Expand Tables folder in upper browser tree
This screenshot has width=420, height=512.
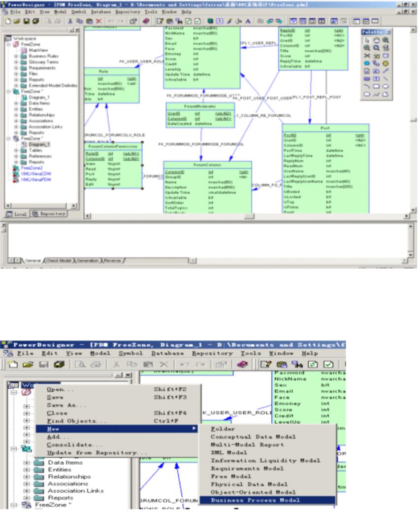click(16, 150)
